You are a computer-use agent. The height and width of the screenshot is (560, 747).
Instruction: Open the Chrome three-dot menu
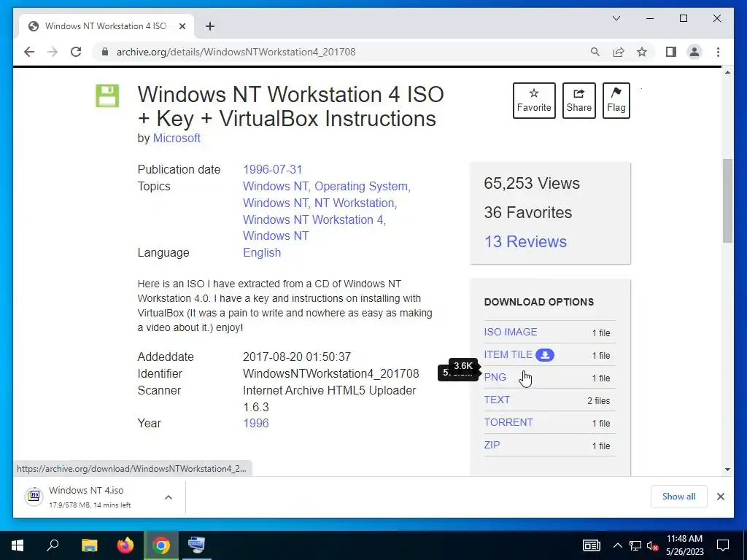[x=718, y=52]
